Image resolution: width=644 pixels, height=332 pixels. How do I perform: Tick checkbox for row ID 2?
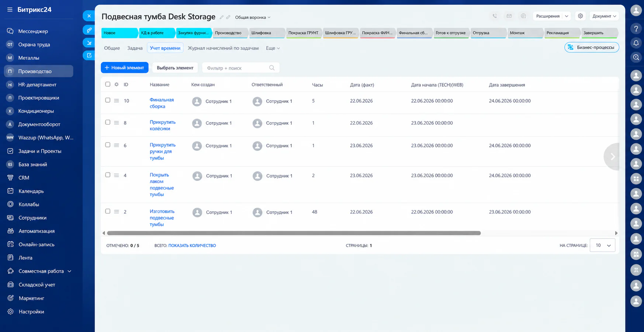tap(108, 212)
